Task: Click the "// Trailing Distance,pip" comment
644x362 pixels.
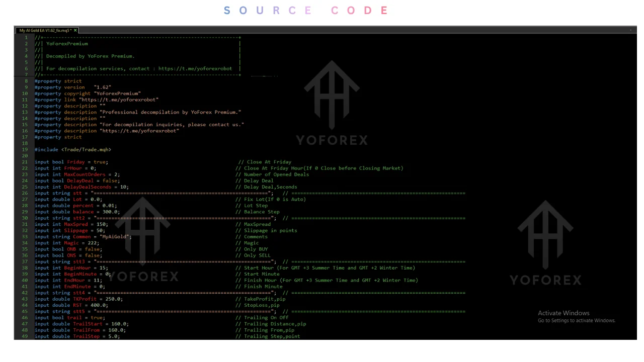Action: pyautogui.click(x=271, y=324)
